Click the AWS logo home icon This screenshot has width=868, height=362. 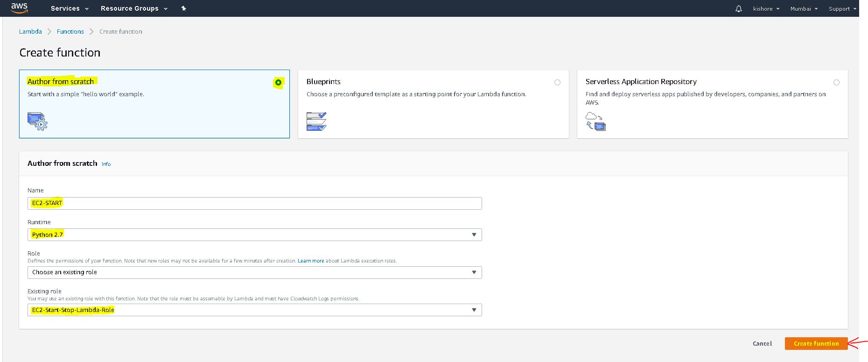coord(19,8)
